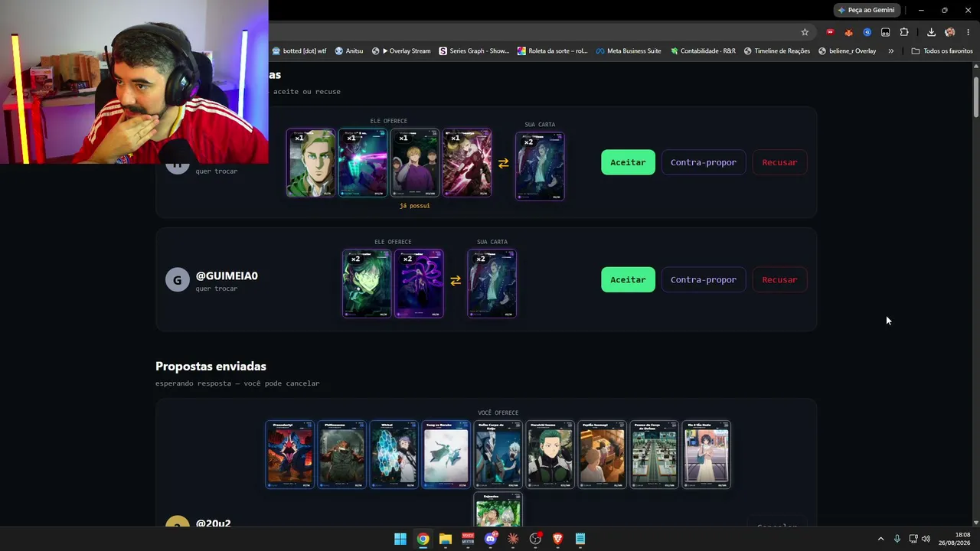Show hidden system tray icons
The height and width of the screenshot is (551, 980).
[x=880, y=539]
